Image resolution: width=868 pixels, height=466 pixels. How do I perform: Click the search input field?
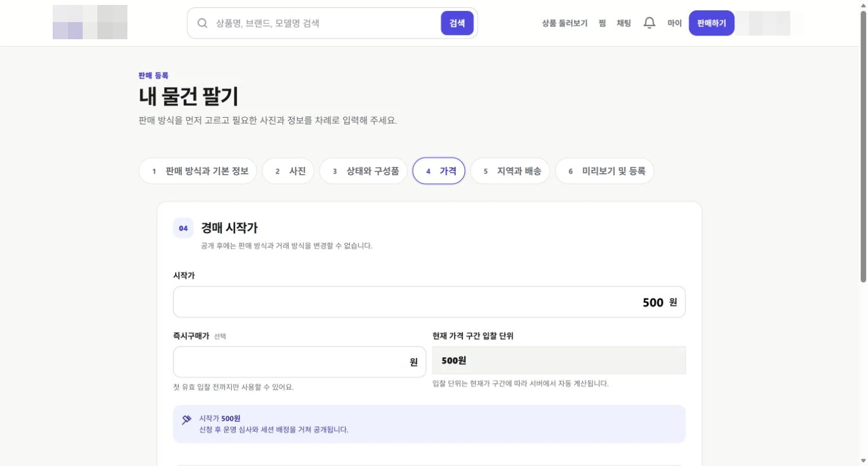point(325,23)
